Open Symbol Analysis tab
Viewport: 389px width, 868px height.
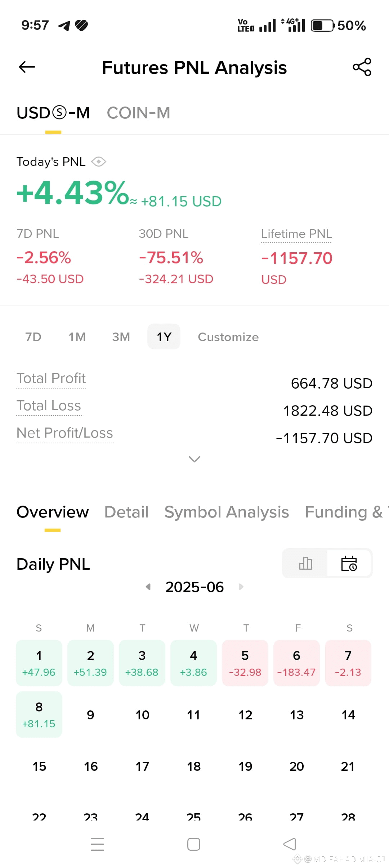coord(227,512)
